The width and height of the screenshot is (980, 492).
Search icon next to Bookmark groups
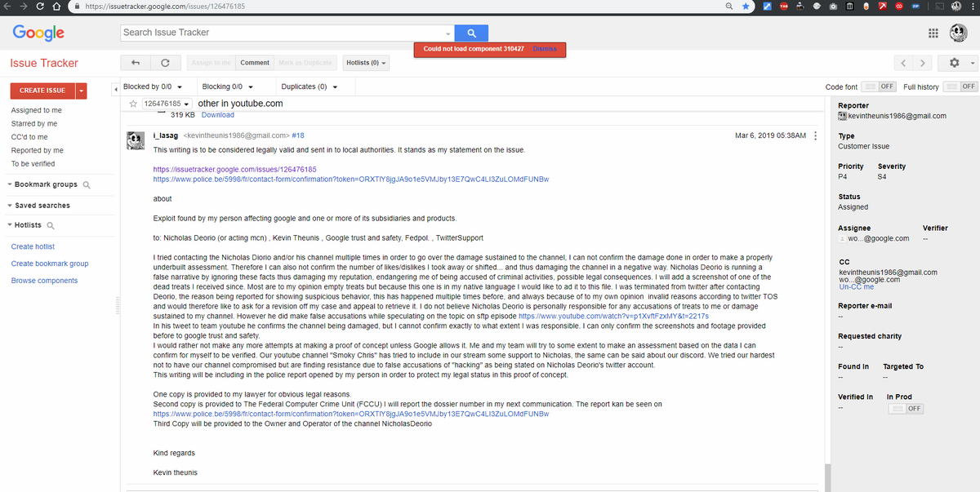click(x=87, y=185)
